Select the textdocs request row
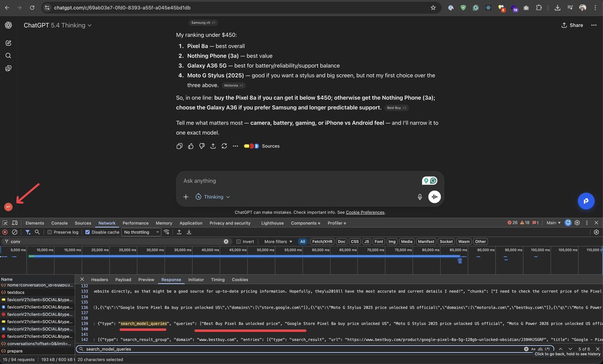Viewport: 603px width, 364px height. (x=38, y=292)
